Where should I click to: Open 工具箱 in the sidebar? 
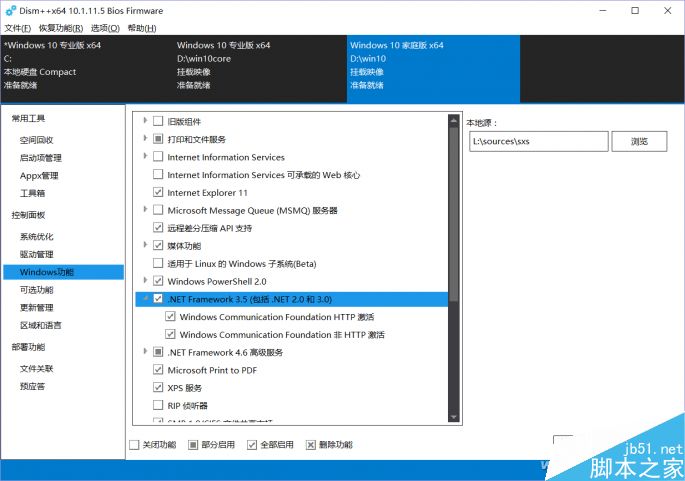coord(32,193)
